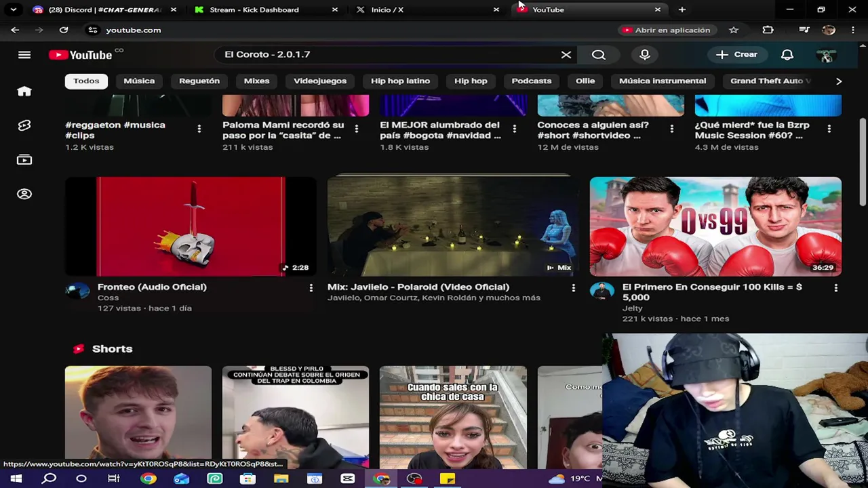Select the Hip hop latino chip
Image resolution: width=868 pixels, height=488 pixels.
[400, 81]
